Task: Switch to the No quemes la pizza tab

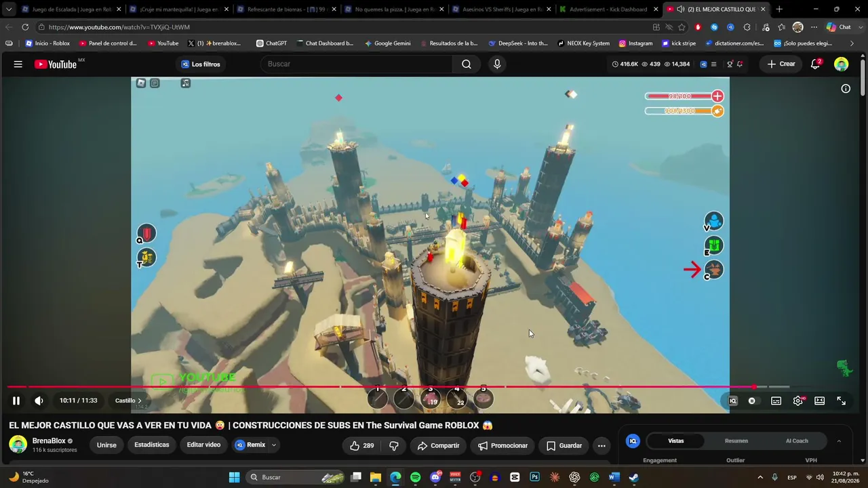Action: tap(393, 9)
